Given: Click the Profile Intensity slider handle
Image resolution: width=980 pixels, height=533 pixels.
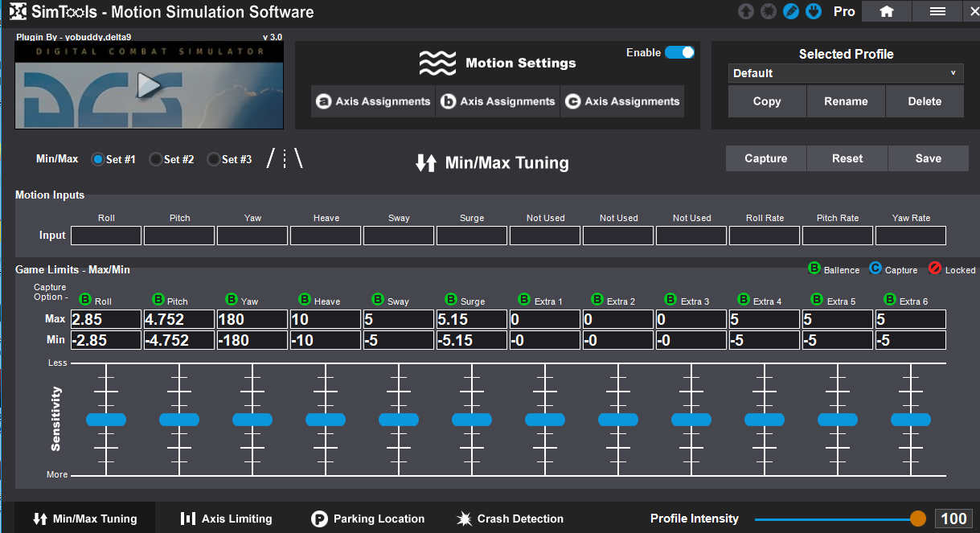Looking at the screenshot, I should (917, 519).
